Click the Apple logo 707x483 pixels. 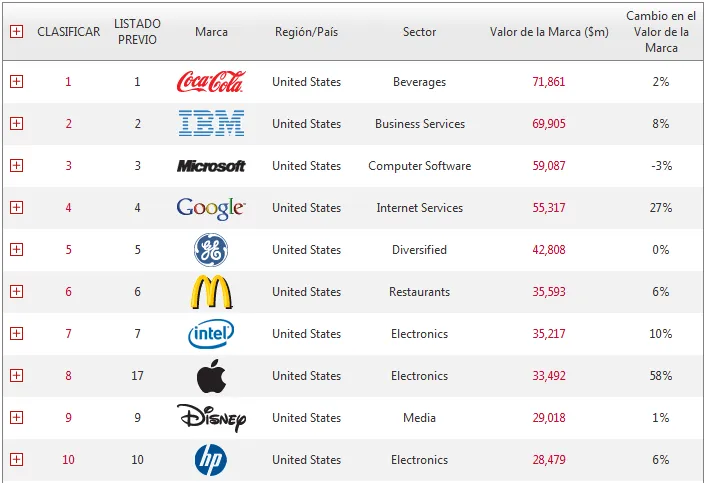coord(211,376)
